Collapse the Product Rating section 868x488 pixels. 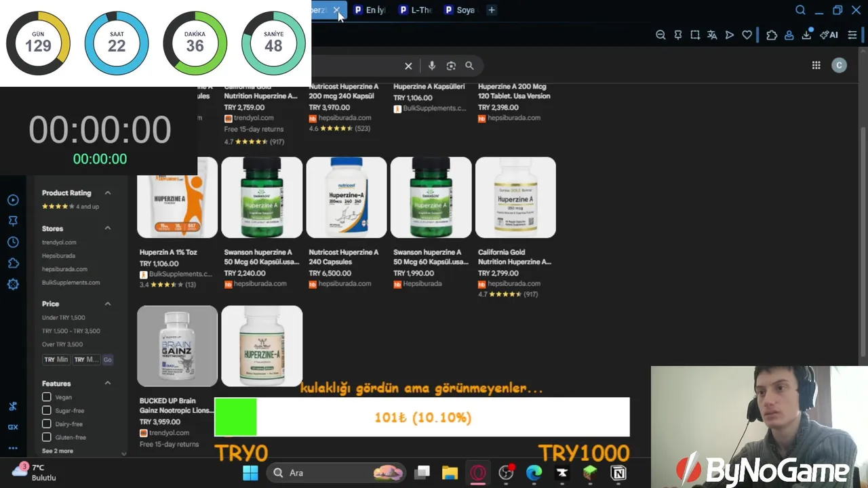(107, 193)
